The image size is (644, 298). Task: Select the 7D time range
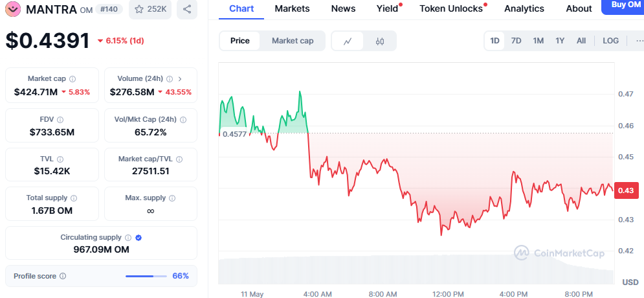516,41
